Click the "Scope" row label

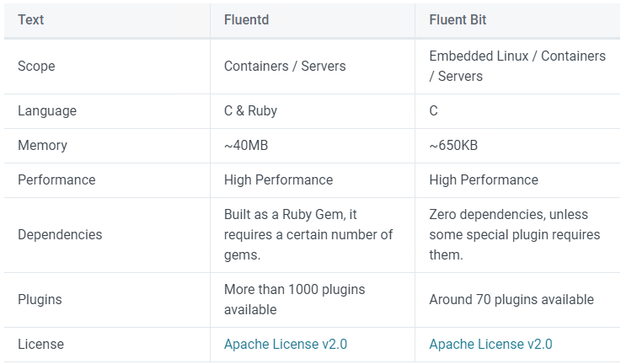pos(36,66)
